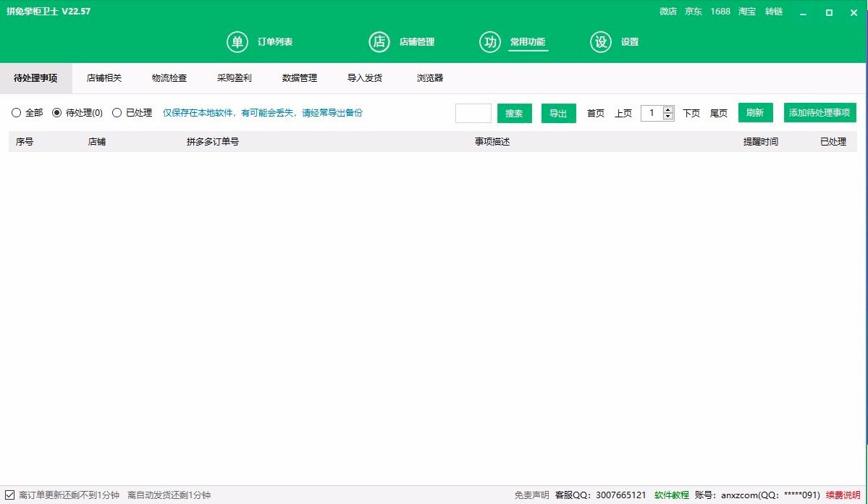
Task: Click the search text input field
Action: click(473, 113)
